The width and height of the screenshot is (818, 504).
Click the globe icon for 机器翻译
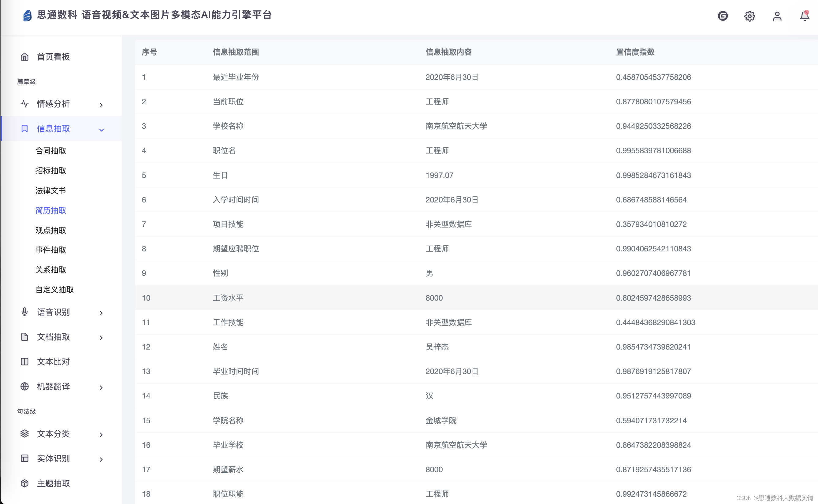coord(25,386)
